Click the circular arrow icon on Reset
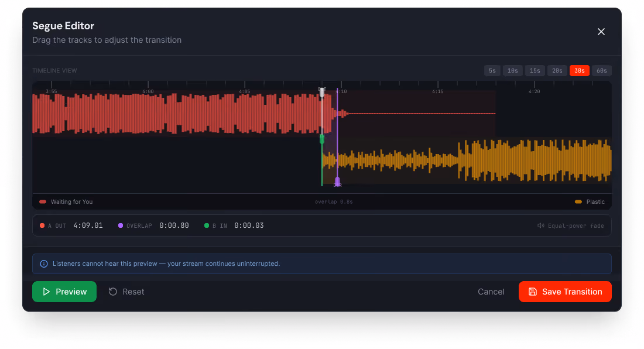This screenshot has width=644, height=349. click(113, 292)
